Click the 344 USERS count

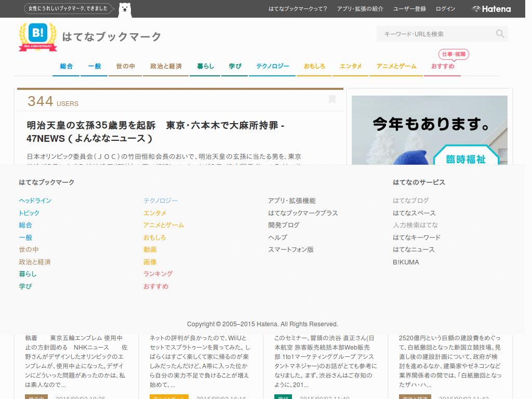(52, 101)
